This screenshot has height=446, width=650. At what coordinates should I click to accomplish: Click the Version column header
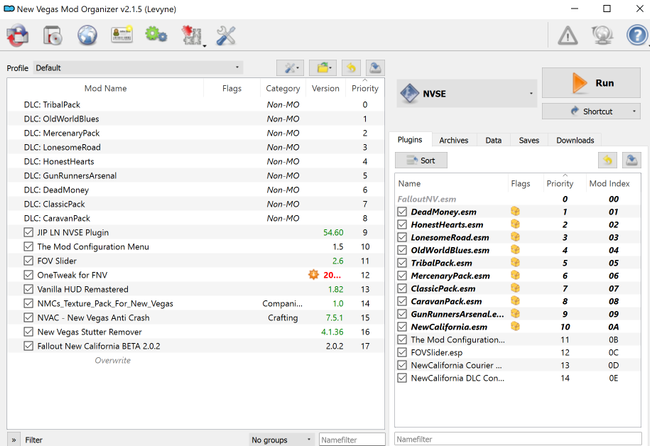[325, 88]
